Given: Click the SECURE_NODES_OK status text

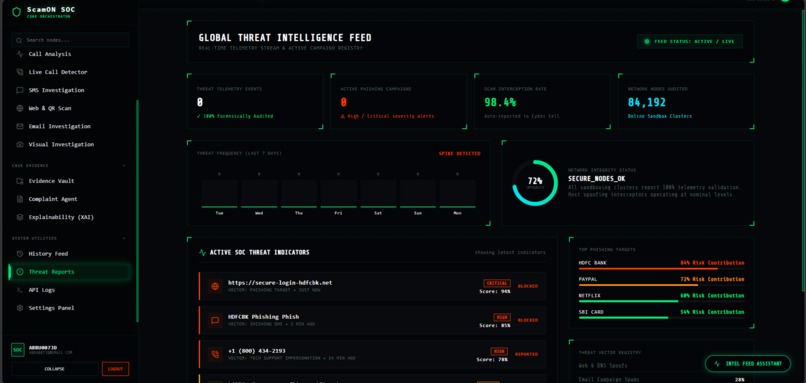Looking at the screenshot, I should [x=596, y=179].
